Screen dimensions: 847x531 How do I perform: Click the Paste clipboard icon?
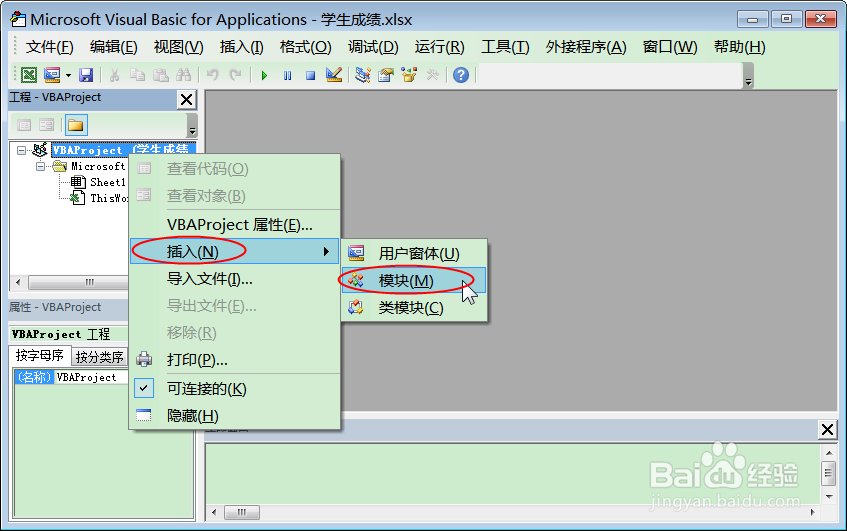point(160,75)
